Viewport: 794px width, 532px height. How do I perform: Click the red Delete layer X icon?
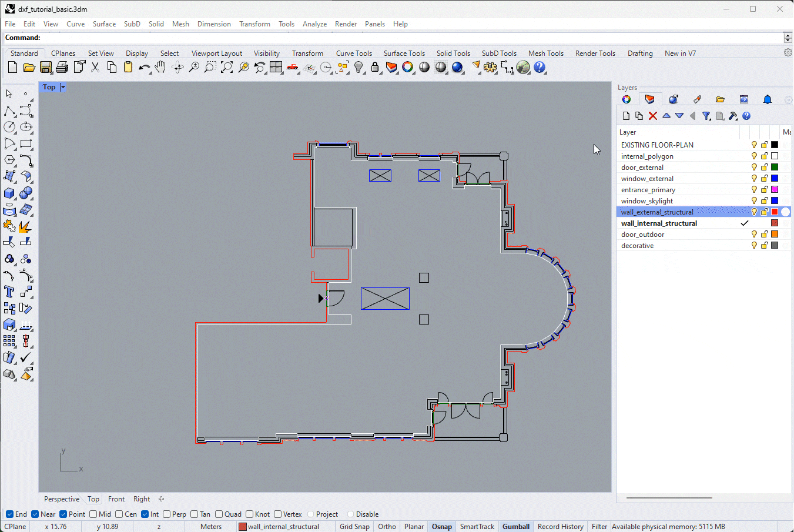pos(652,116)
